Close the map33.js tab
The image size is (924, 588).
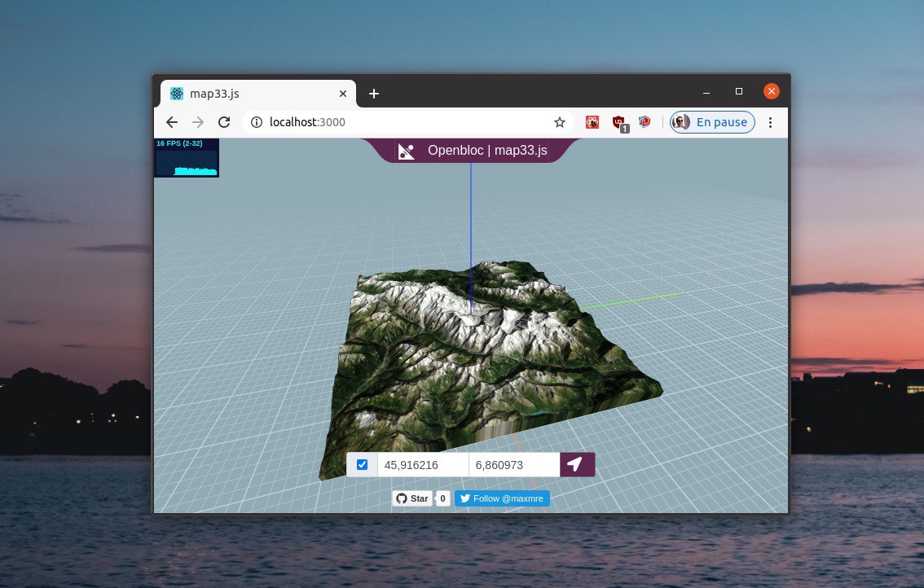tap(343, 94)
